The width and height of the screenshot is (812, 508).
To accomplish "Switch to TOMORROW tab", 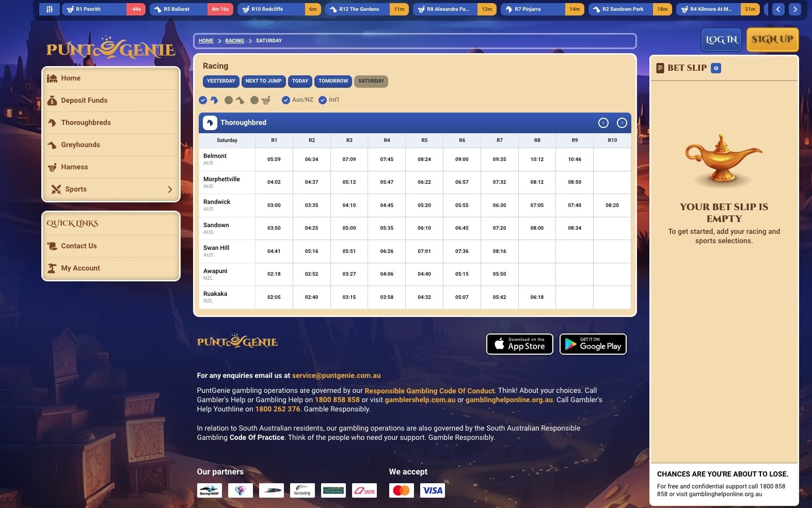I will [x=333, y=81].
